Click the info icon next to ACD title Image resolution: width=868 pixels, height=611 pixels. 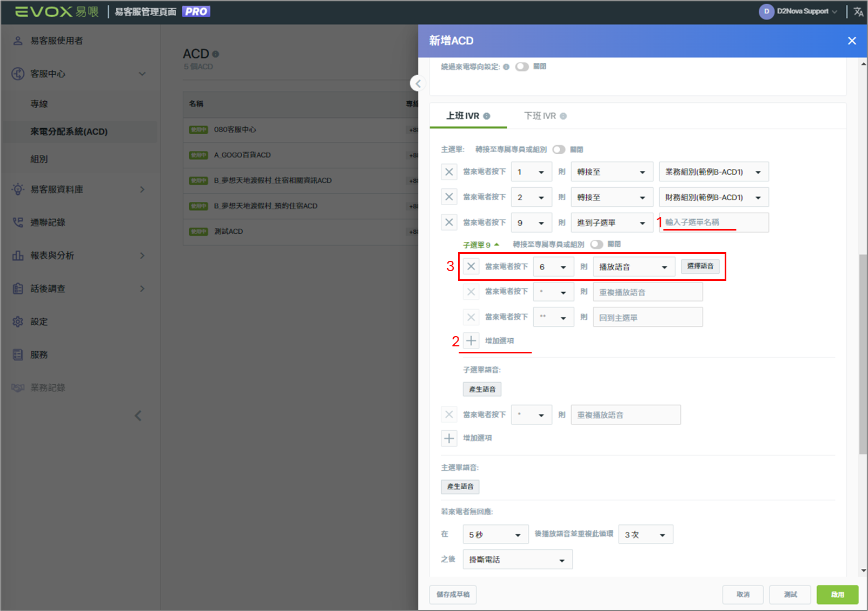coord(216,54)
